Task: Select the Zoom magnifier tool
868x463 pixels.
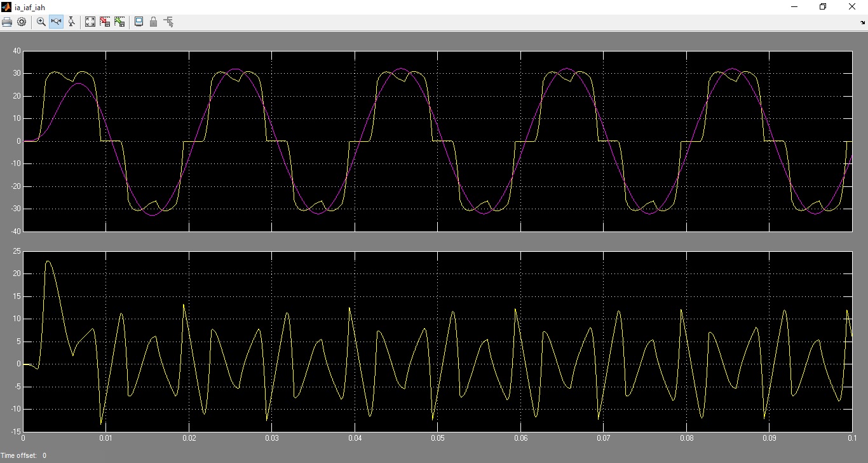Action: [x=41, y=22]
